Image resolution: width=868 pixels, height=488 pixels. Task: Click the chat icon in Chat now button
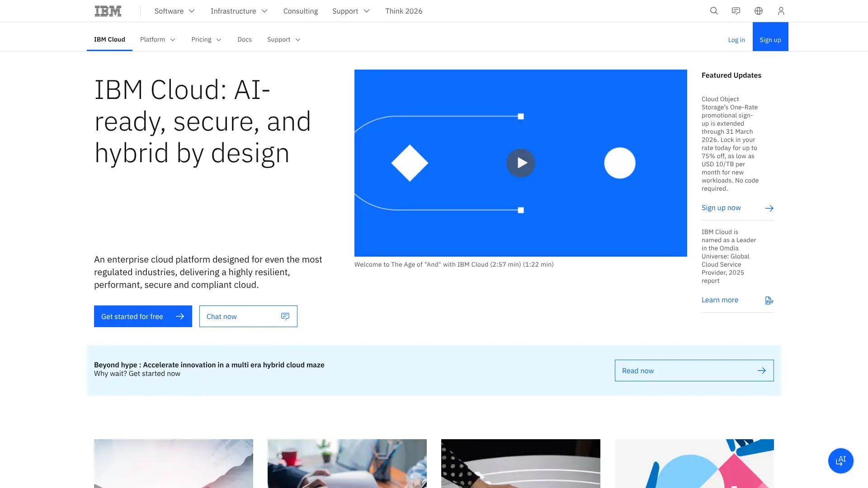coord(285,316)
